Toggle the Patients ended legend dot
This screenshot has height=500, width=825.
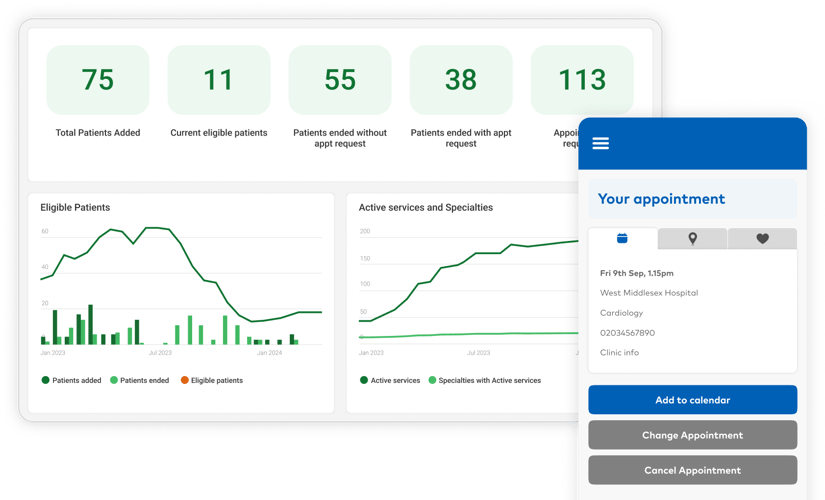114,380
